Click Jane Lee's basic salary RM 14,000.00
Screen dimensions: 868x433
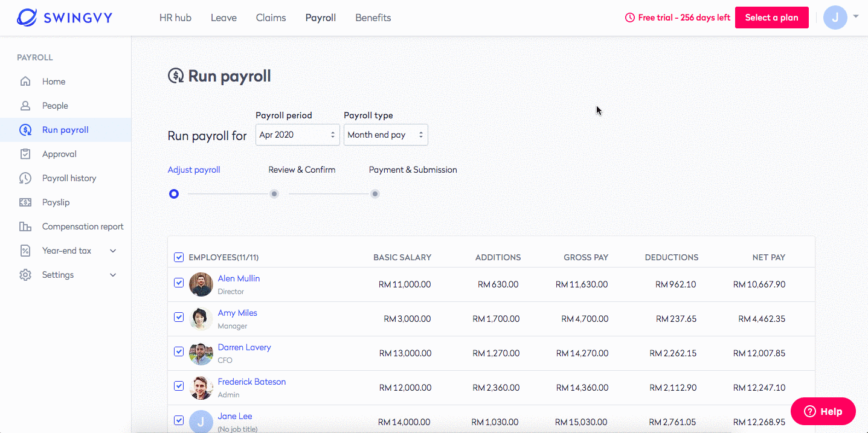click(x=405, y=422)
